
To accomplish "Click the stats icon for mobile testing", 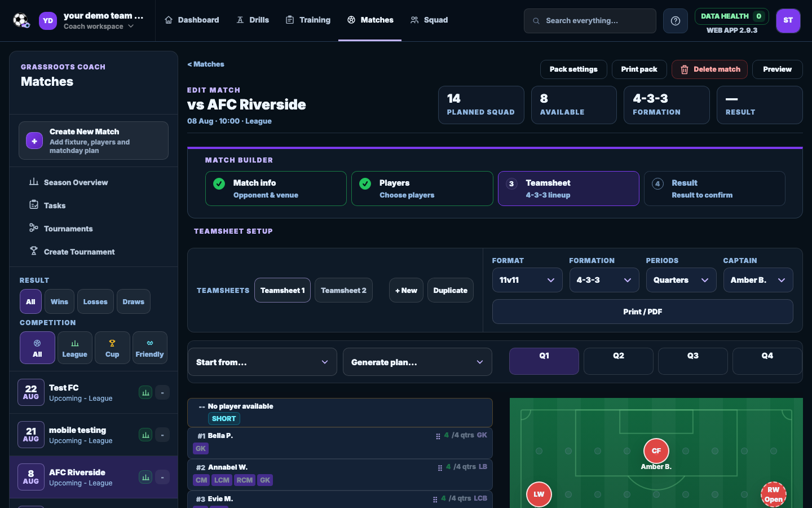I will 145,435.
